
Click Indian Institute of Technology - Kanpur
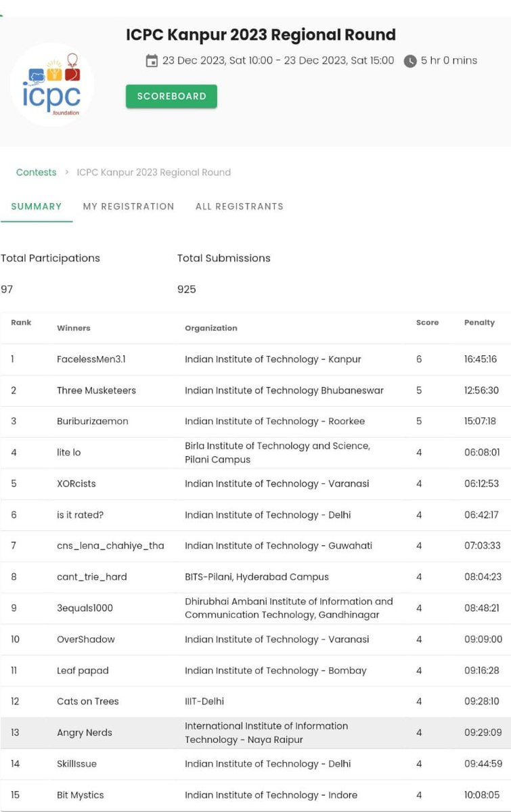[273, 359]
